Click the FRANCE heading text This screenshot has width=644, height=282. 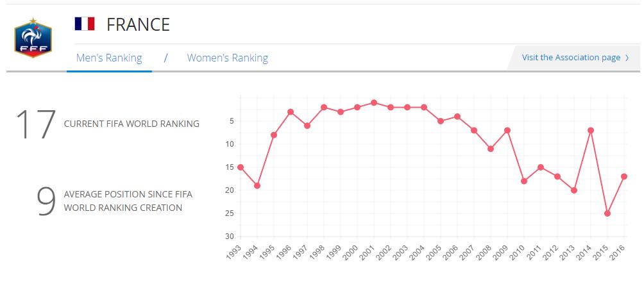(138, 24)
